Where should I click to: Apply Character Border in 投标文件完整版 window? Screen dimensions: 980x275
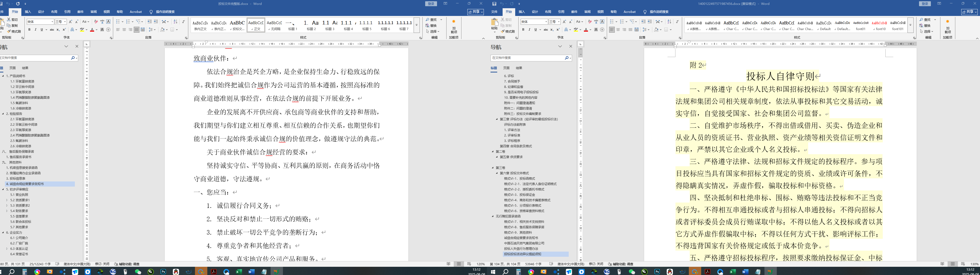(109, 22)
